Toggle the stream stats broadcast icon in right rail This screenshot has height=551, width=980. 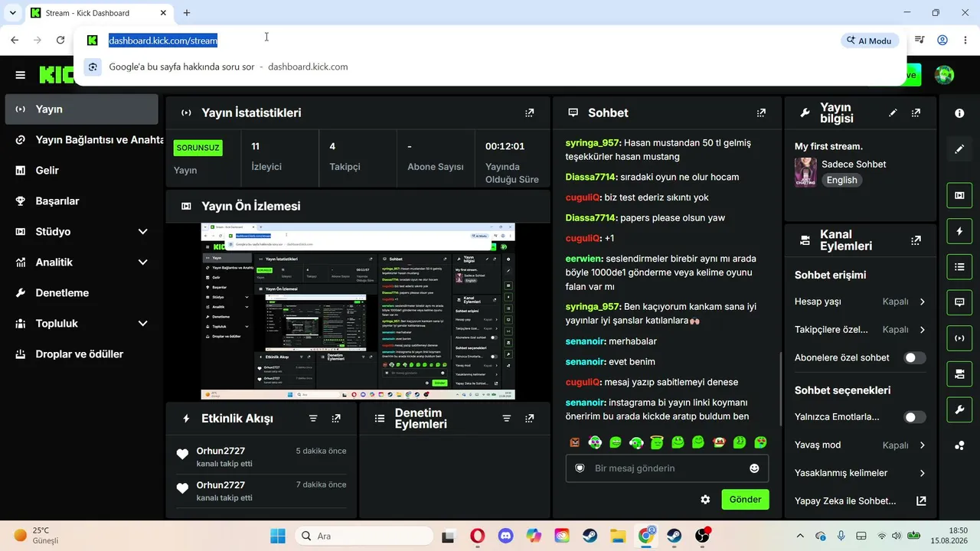(959, 338)
